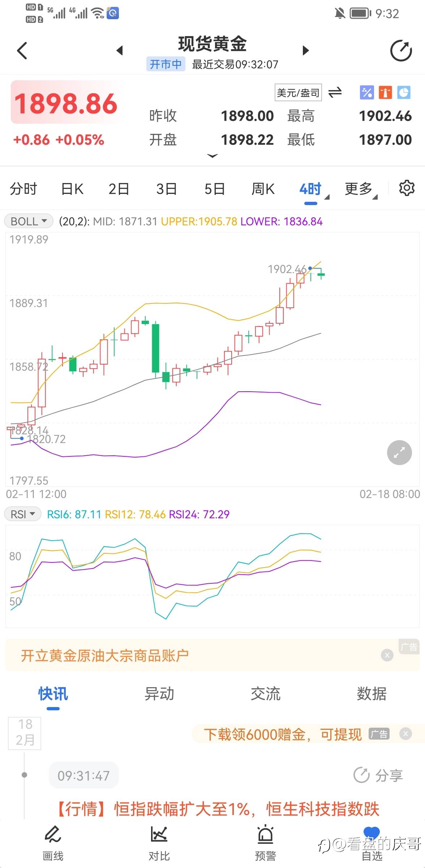Expand chart to fullscreen
This screenshot has width=425, height=868.
click(399, 452)
